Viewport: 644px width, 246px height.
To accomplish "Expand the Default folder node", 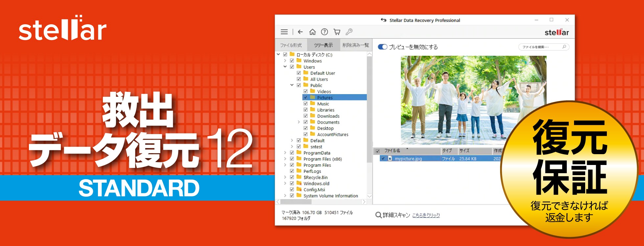I will pyautogui.click(x=292, y=140).
